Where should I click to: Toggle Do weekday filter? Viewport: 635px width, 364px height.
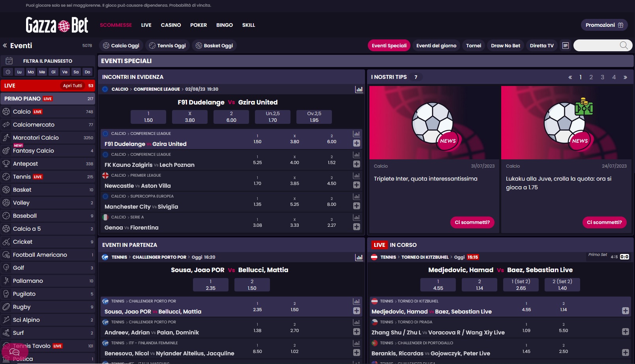88,72
